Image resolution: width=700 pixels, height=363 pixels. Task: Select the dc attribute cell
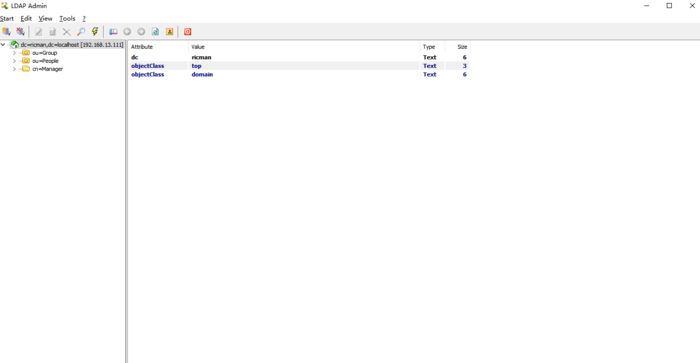(x=134, y=57)
